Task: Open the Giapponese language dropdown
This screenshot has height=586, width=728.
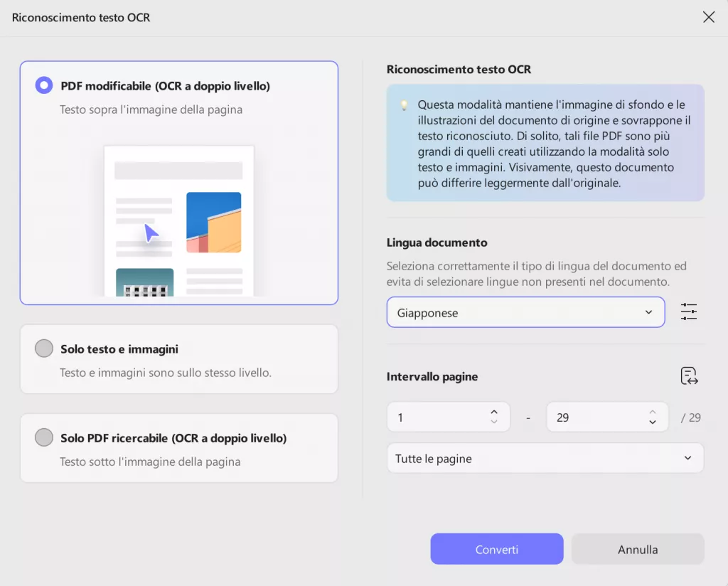Action: pyautogui.click(x=525, y=311)
